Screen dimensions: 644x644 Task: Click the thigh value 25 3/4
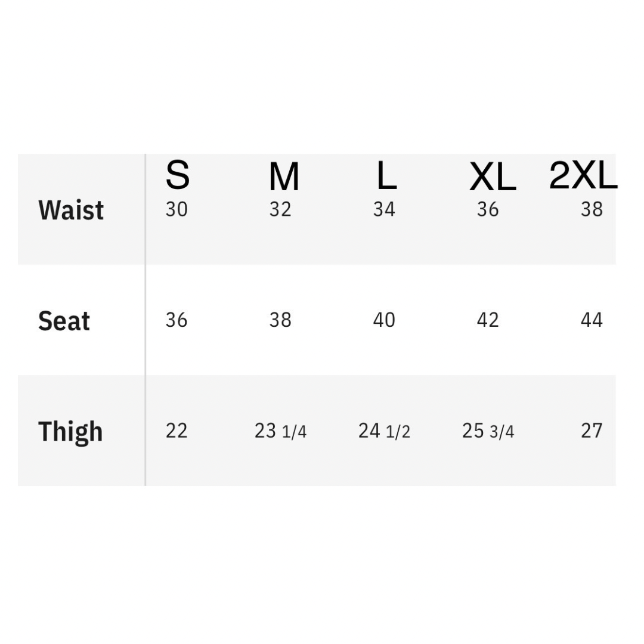[x=488, y=431]
